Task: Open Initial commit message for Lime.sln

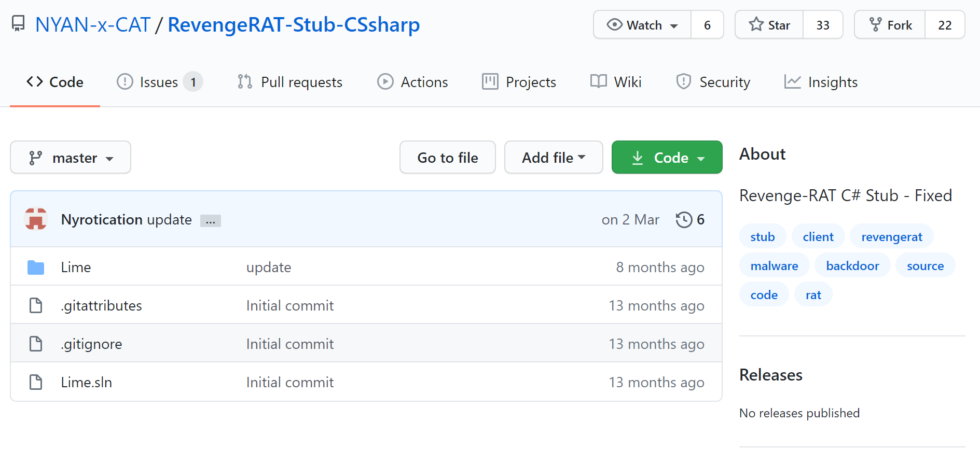Action: [290, 383]
